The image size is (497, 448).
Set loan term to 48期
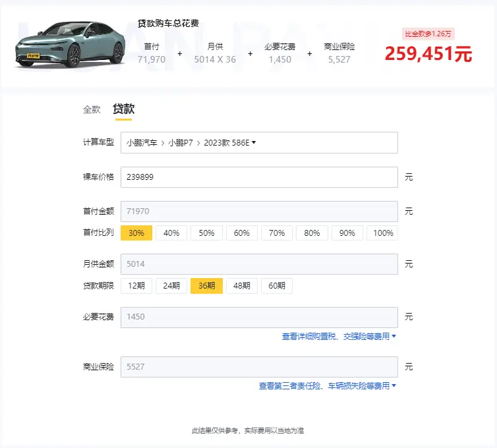[x=242, y=286]
